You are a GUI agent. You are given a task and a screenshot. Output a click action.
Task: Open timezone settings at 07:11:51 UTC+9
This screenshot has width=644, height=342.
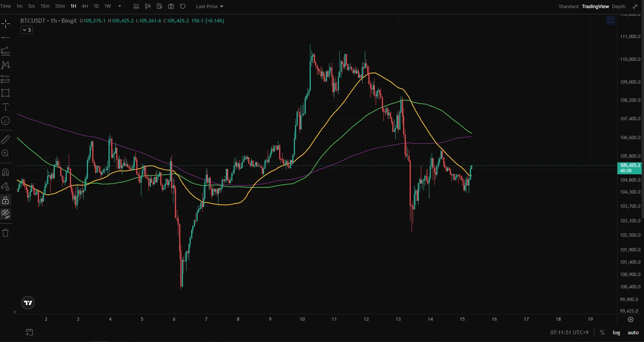(569, 332)
